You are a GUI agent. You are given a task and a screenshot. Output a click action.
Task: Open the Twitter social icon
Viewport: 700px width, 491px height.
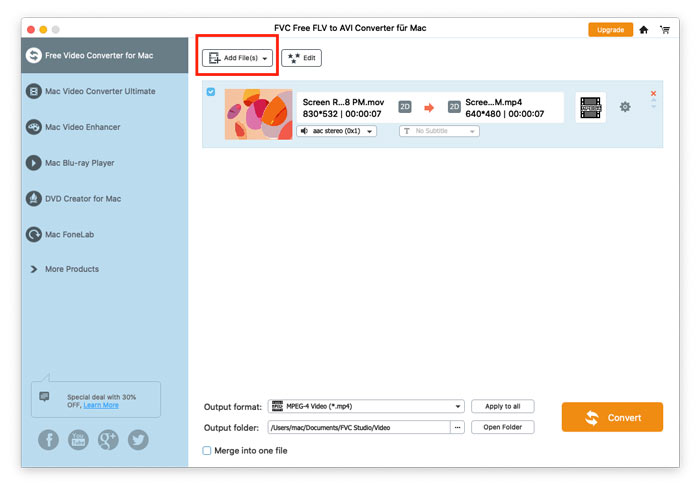(138, 439)
